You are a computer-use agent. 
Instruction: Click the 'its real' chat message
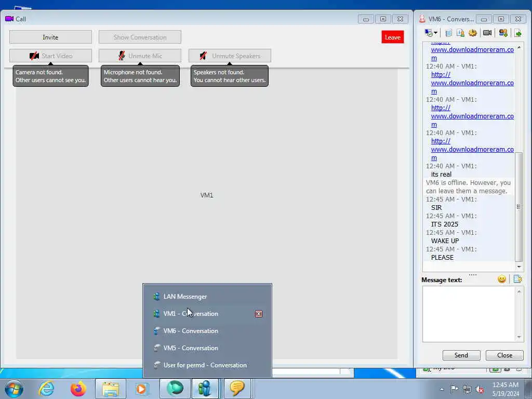441,175
